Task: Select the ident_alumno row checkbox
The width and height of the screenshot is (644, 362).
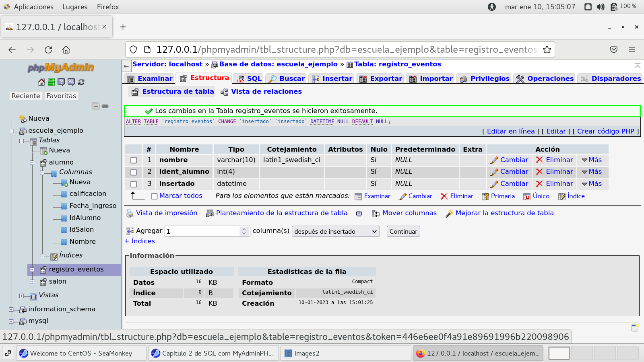Action: click(x=134, y=172)
